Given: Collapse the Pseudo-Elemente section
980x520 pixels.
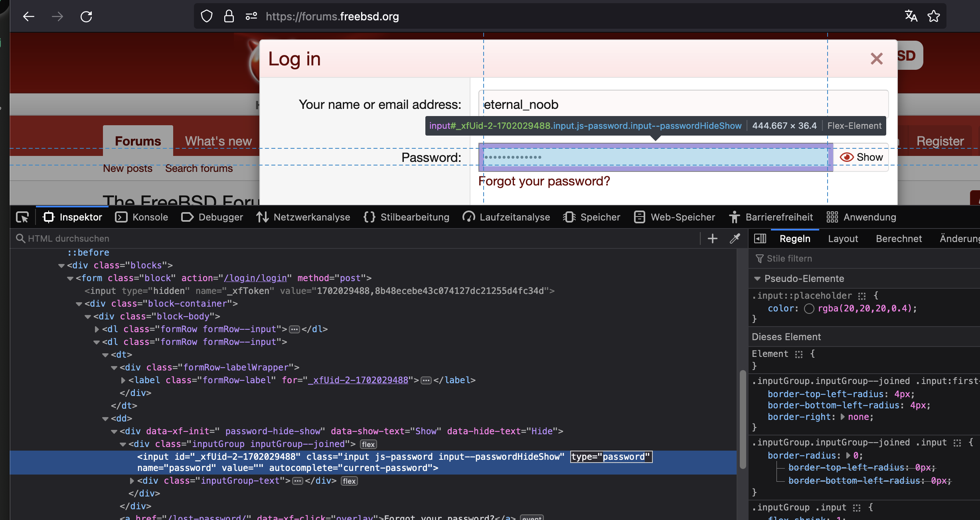Looking at the screenshot, I should pos(757,279).
